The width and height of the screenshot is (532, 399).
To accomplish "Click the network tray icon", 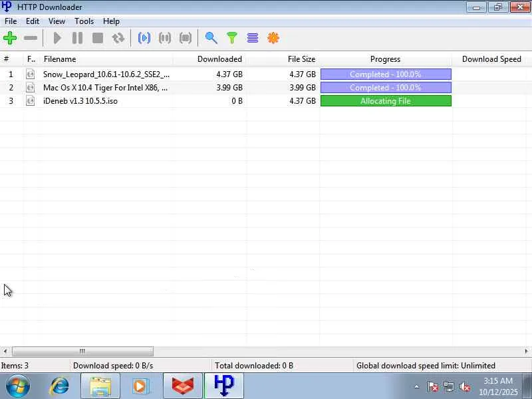I will [x=449, y=387].
